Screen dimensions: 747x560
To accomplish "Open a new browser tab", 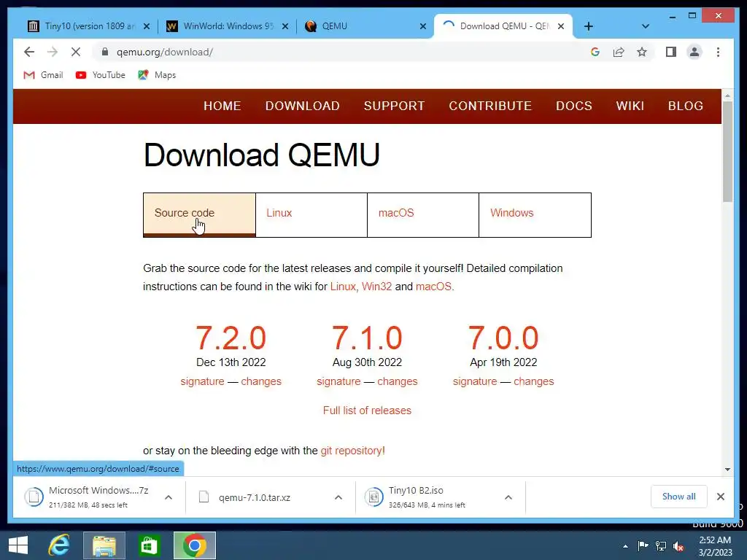I will point(589,26).
